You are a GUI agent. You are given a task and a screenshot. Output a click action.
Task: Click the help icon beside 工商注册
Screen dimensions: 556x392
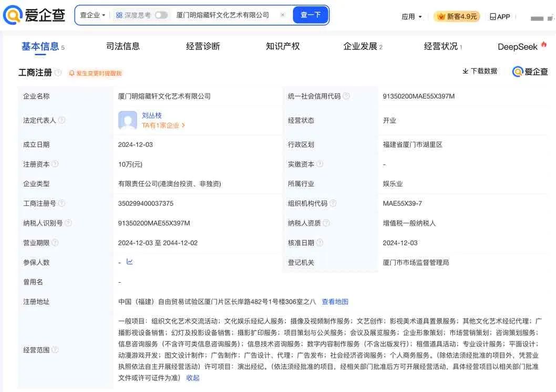pyautogui.click(x=58, y=73)
